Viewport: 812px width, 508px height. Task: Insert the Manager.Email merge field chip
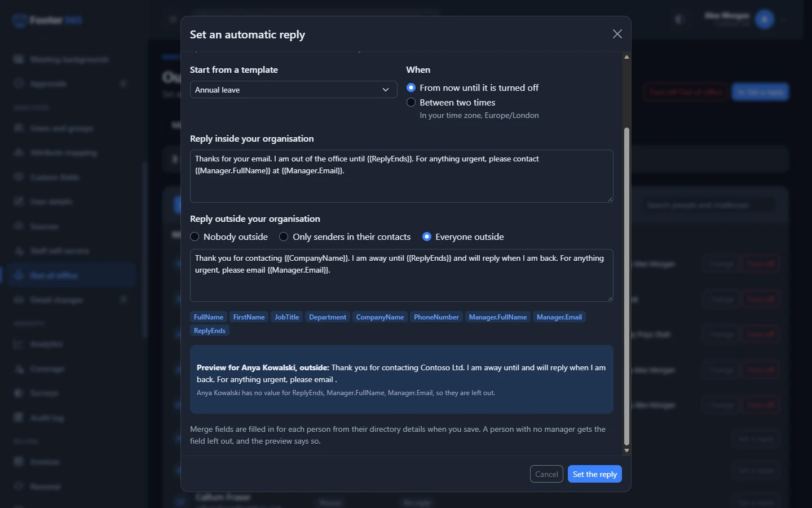pos(559,317)
